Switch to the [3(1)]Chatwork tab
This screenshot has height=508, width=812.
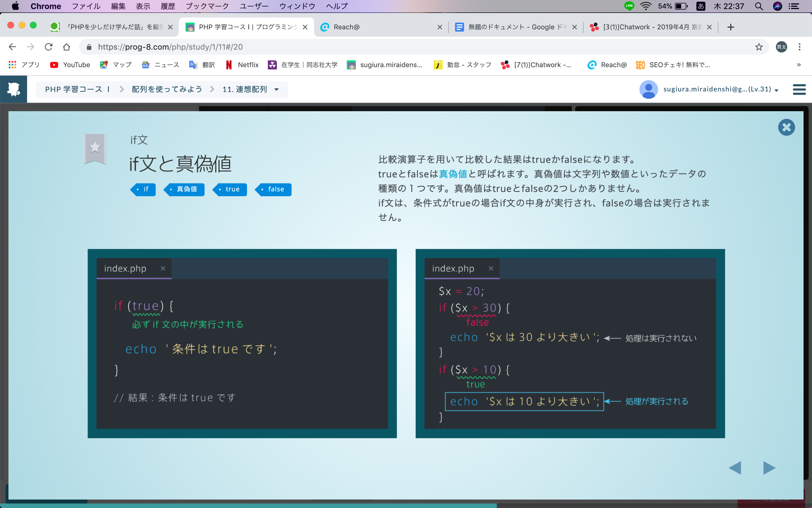tap(651, 27)
